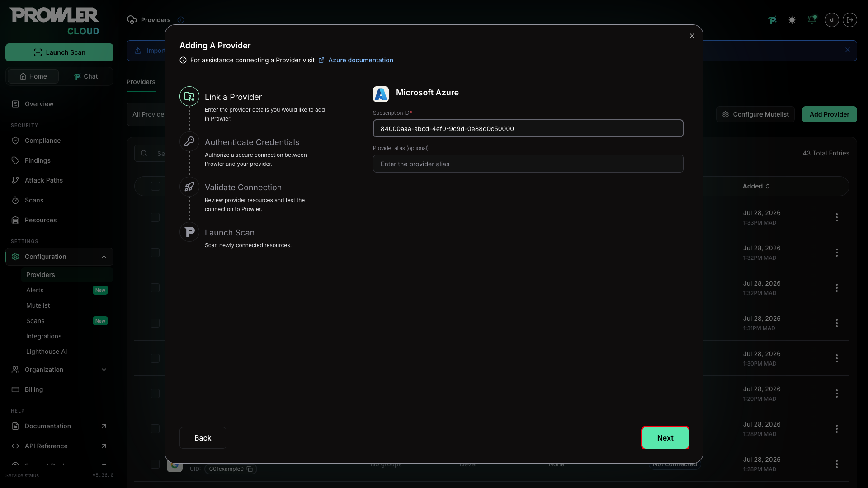
Task: Switch to the Home tab
Action: 33,76
